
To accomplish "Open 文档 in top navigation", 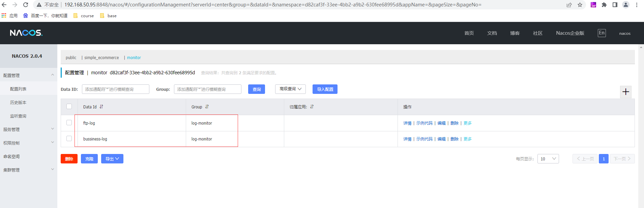I will (492, 33).
